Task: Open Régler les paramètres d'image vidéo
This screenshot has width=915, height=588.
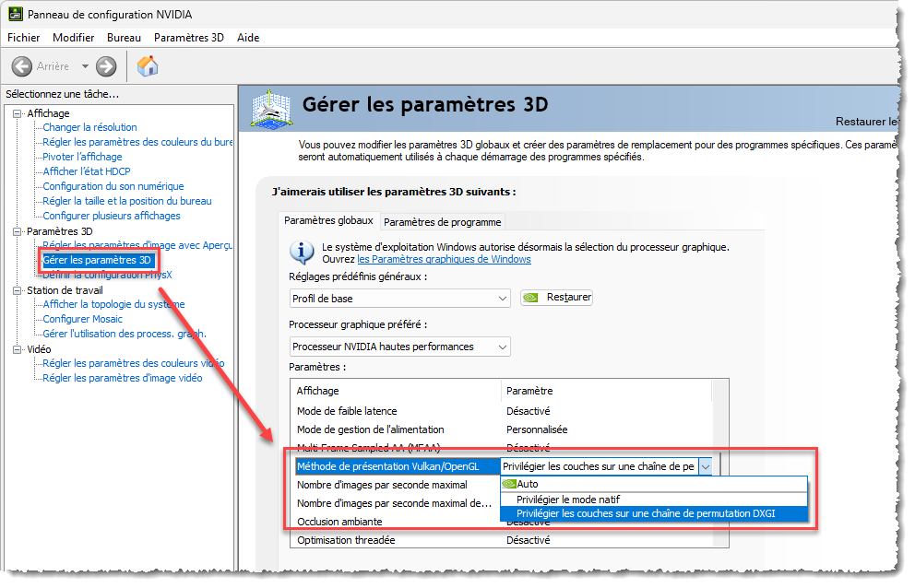Action: pyautogui.click(x=123, y=378)
